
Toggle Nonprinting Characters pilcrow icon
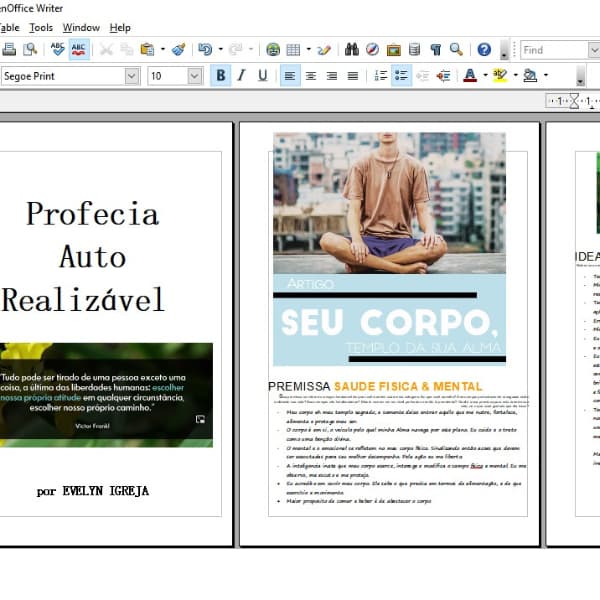point(435,49)
